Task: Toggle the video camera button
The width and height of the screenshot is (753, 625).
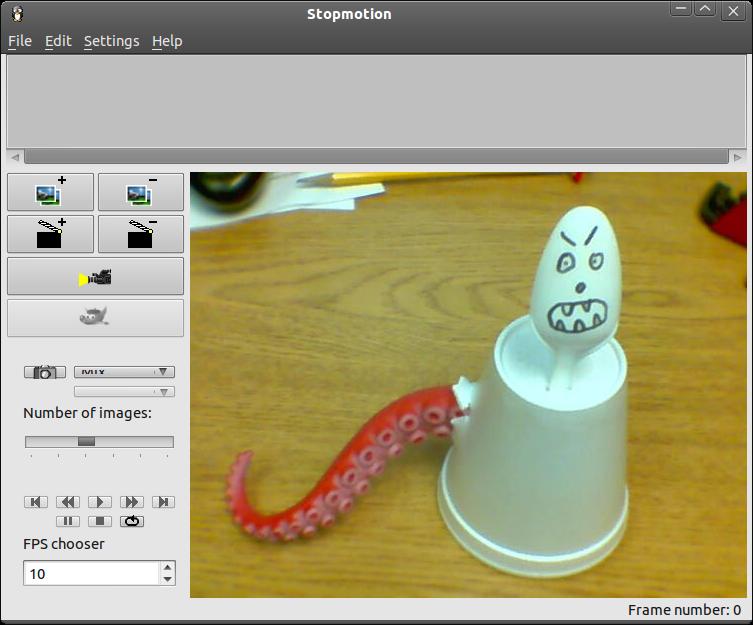Action: click(x=96, y=276)
